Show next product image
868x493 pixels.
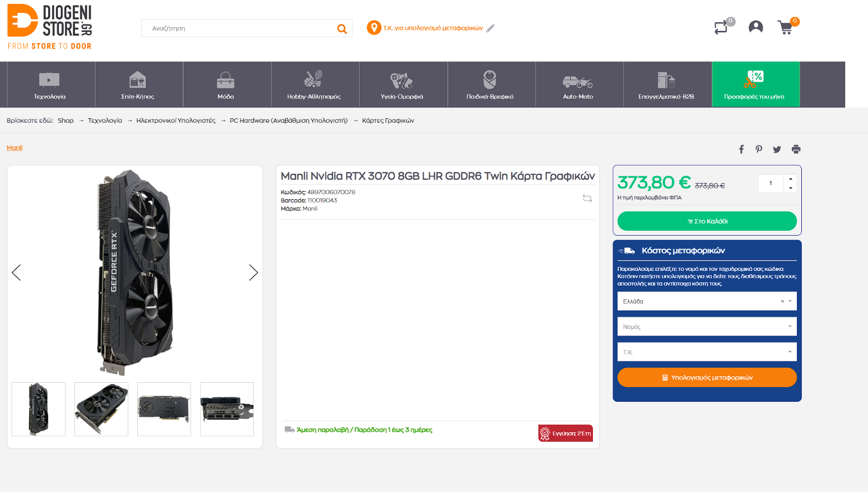[253, 273]
